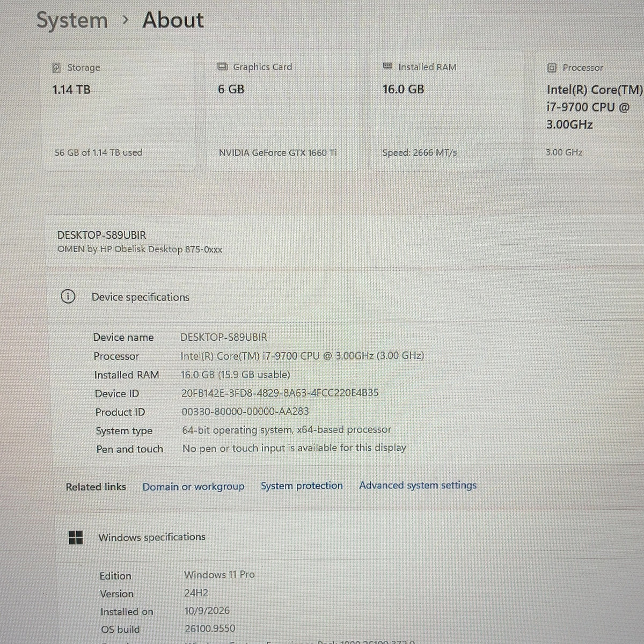The width and height of the screenshot is (644, 644).
Task: Open Domain or workgroup link
Action: pos(193,487)
